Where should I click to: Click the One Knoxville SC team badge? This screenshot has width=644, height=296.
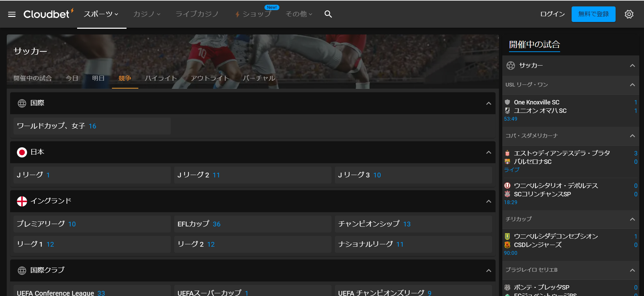[507, 102]
